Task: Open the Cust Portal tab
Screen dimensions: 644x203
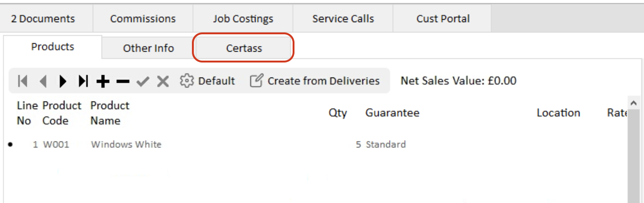Action: pos(443,19)
